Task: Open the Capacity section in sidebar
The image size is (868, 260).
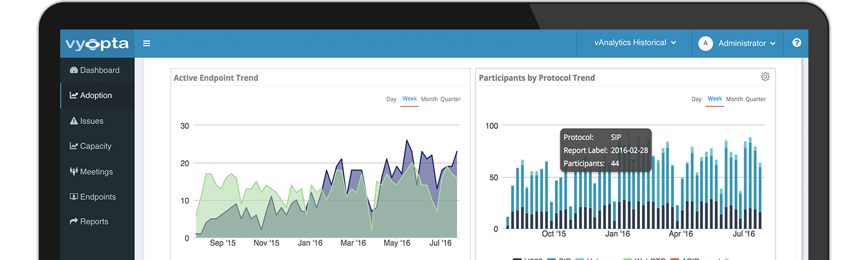Action: [97, 146]
